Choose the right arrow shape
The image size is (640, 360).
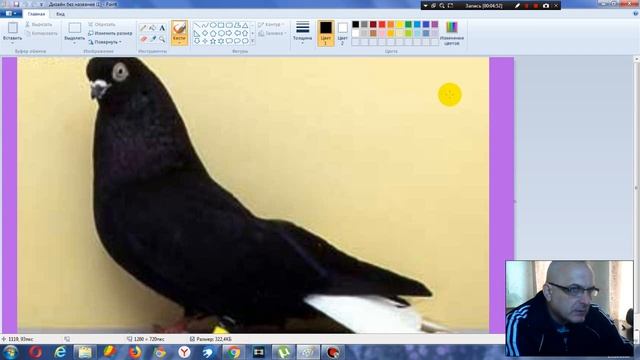pyautogui.click(x=229, y=33)
